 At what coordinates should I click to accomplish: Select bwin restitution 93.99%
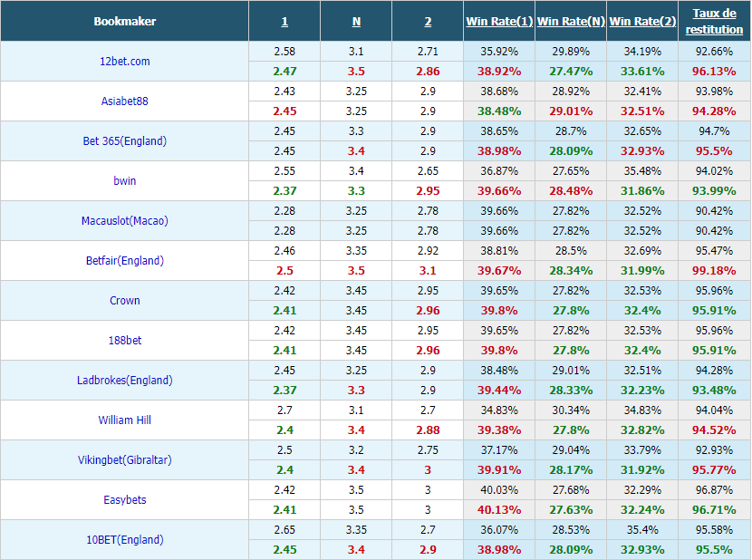click(x=714, y=191)
